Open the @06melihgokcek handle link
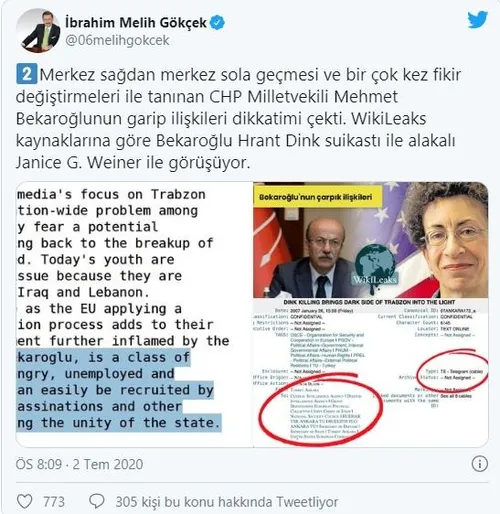The image size is (500, 514). click(x=117, y=41)
